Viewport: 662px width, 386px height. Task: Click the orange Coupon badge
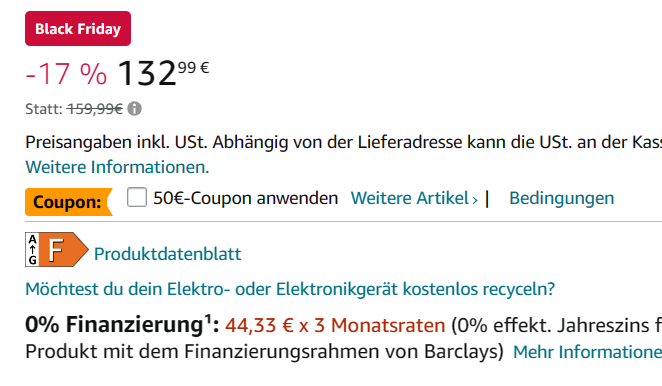(x=69, y=202)
